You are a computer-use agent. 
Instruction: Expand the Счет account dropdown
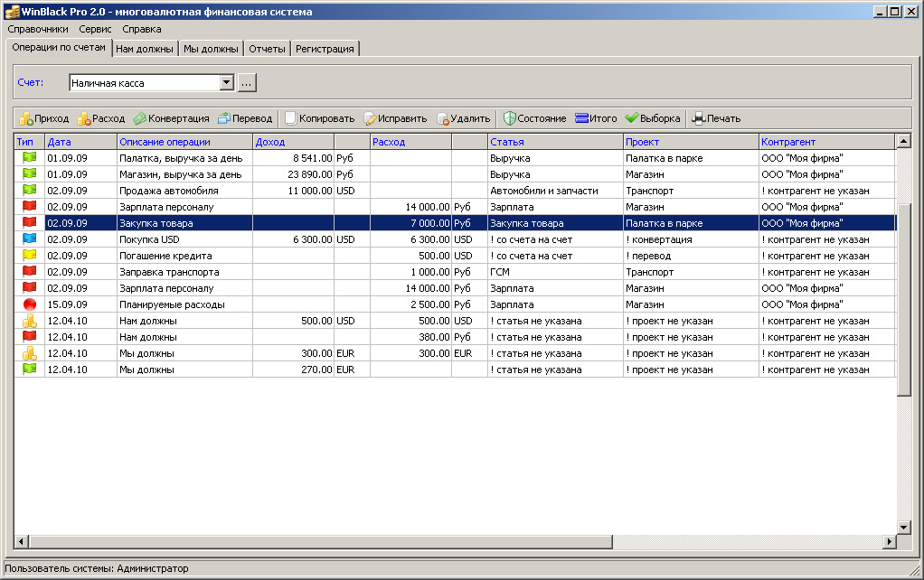click(226, 83)
